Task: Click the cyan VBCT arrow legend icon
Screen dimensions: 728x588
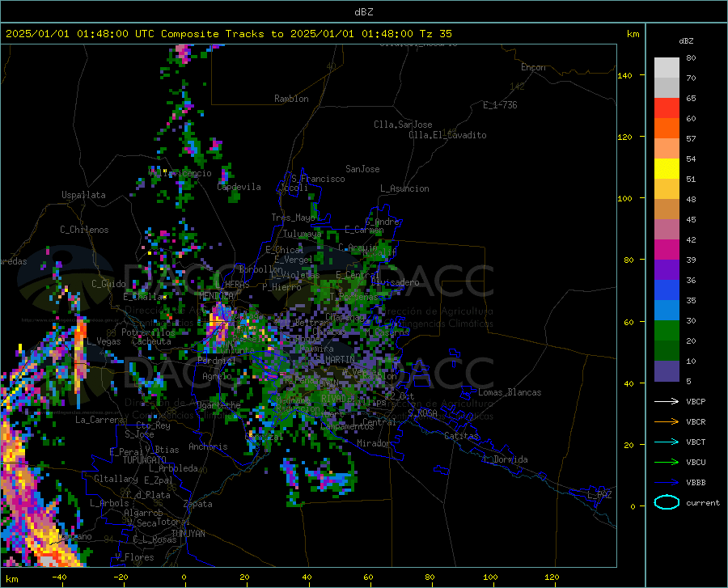Action: point(667,442)
